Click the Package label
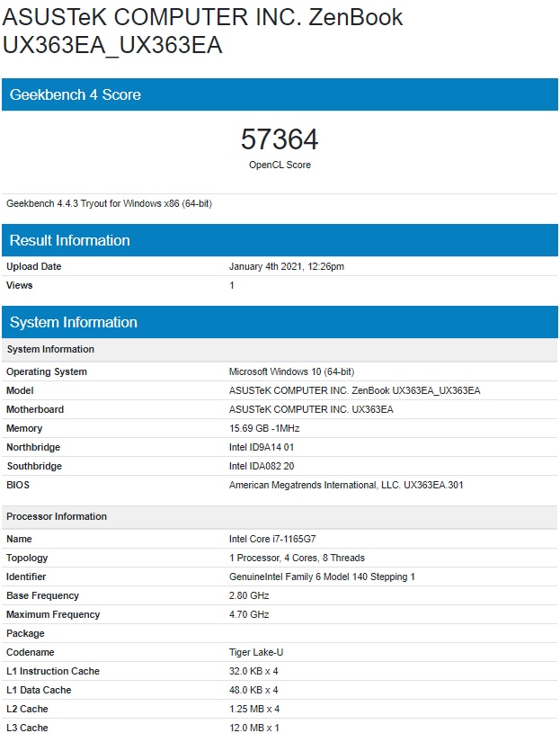The height and width of the screenshot is (742, 560). [x=25, y=634]
